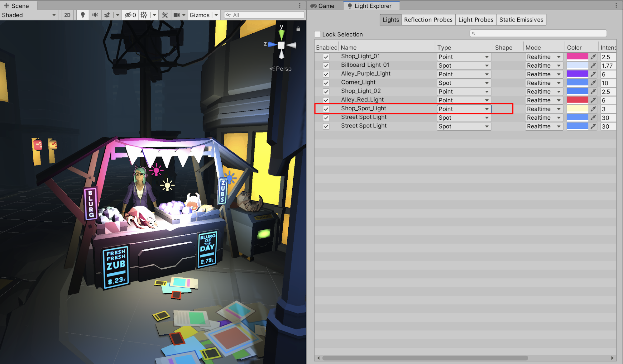Screen dimensions: 623x364
Task: Click eyedropper for Alley_Purple_Light color
Action: [x=593, y=74]
